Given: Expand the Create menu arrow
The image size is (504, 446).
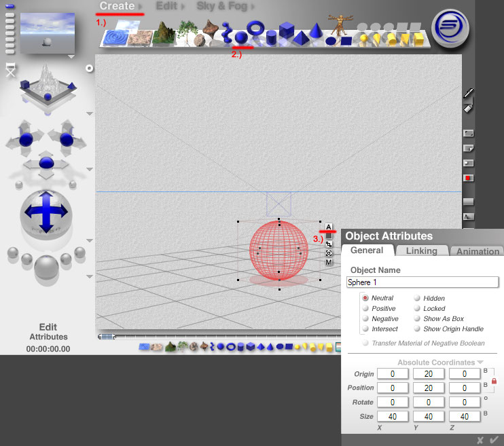Looking at the screenshot, I should (x=141, y=7).
